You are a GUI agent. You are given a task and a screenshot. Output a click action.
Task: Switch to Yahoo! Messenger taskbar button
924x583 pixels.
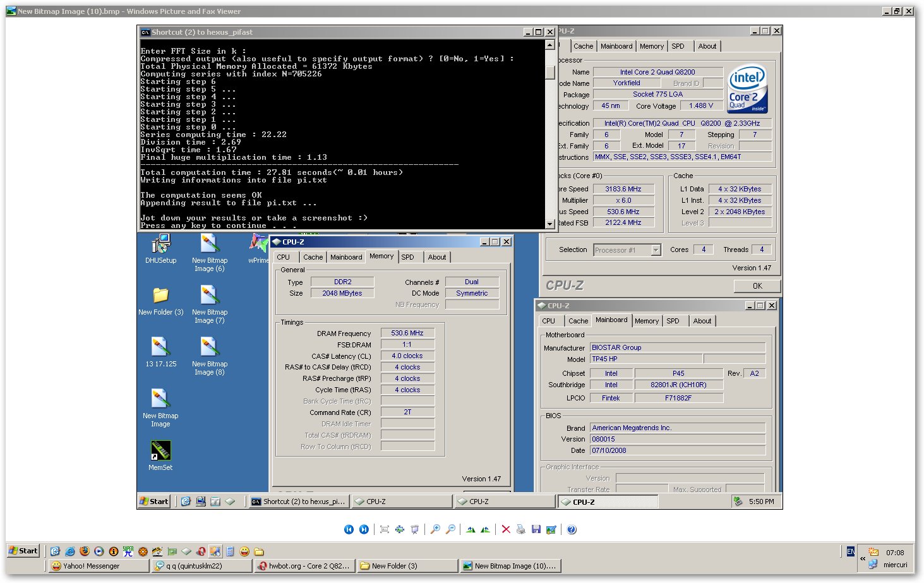tap(99, 566)
